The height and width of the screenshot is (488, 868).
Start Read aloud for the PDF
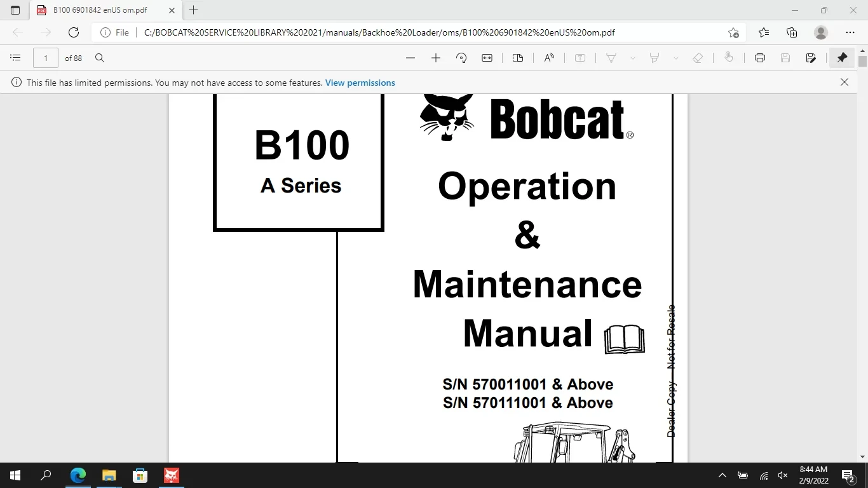pos(550,58)
